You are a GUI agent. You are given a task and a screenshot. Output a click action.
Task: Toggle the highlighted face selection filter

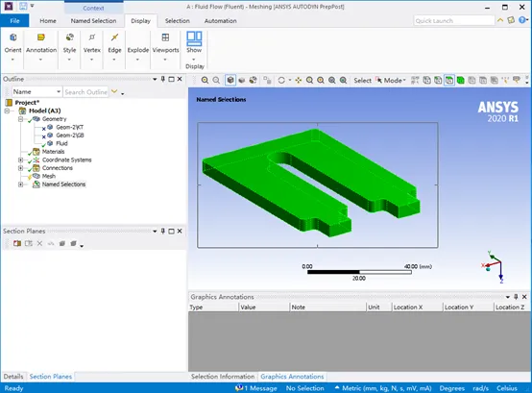pyautogui.click(x=449, y=80)
